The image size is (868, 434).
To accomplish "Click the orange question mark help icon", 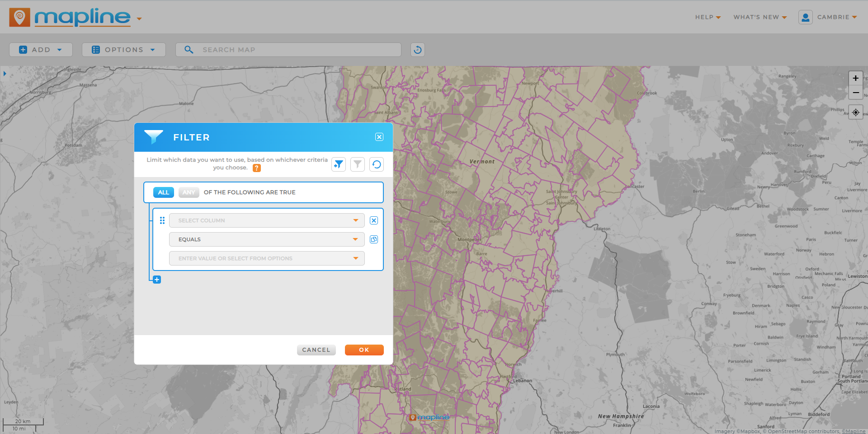I will point(256,168).
